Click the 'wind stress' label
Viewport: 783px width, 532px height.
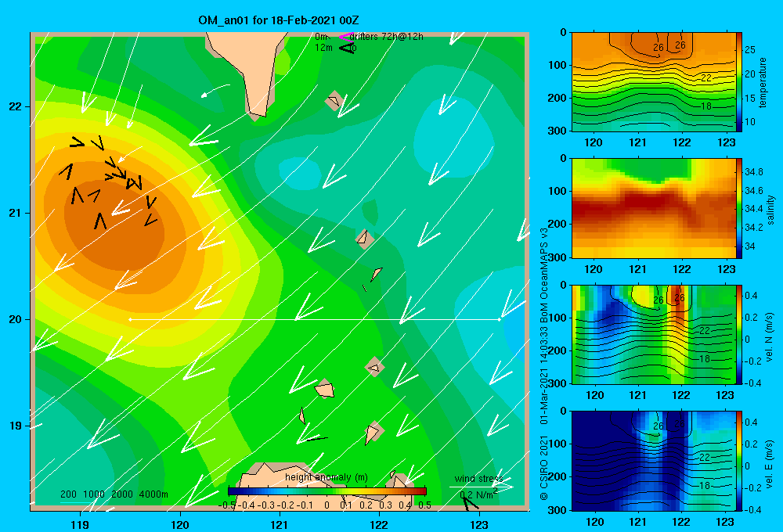(x=478, y=478)
